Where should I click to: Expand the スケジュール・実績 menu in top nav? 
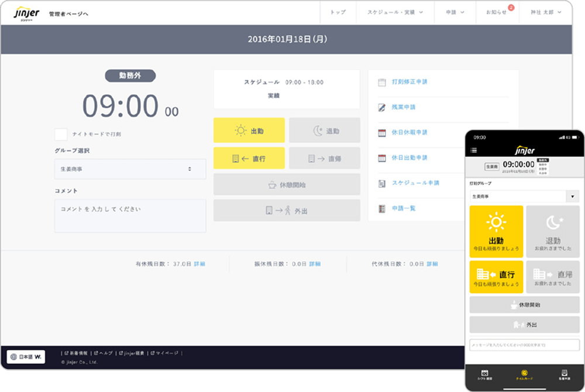[395, 12]
